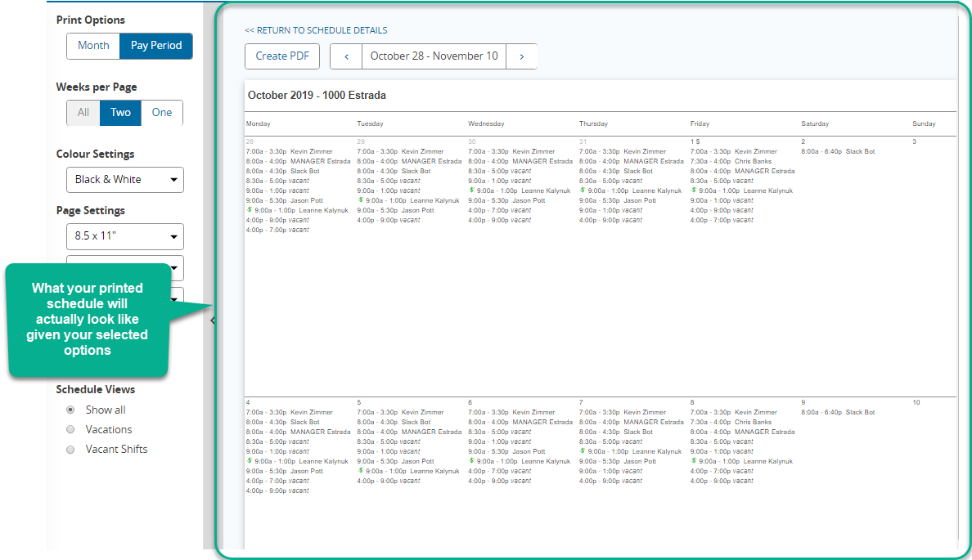Click the Friday column header
This screenshot has width=972, height=560.
point(700,124)
